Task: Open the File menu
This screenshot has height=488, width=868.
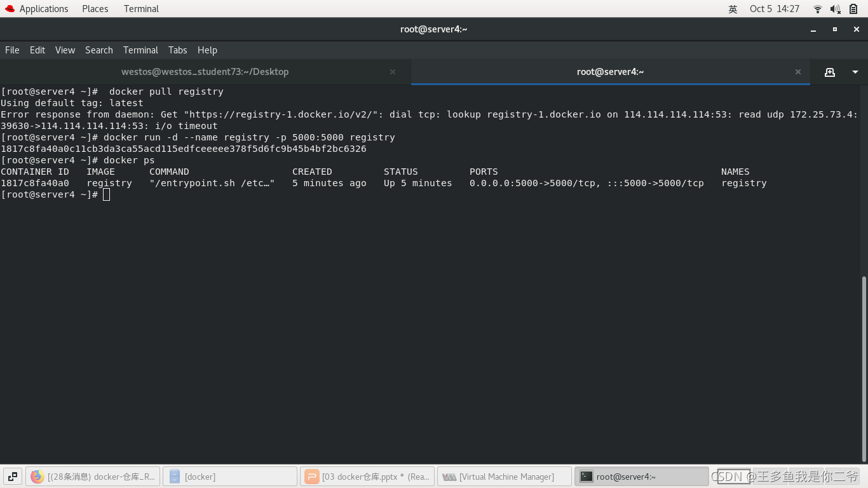Action: point(12,50)
